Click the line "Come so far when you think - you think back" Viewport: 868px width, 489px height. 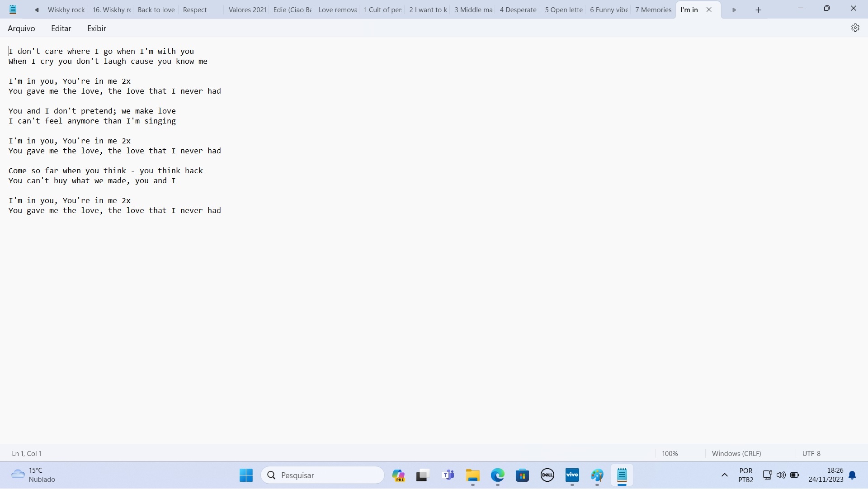tap(106, 171)
